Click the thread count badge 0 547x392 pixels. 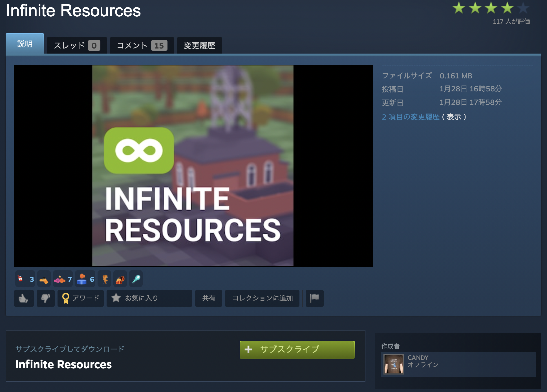(94, 45)
